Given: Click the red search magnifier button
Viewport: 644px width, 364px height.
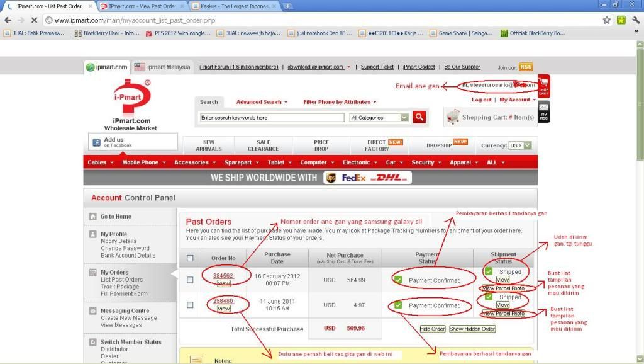Looking at the screenshot, I should point(419,117).
